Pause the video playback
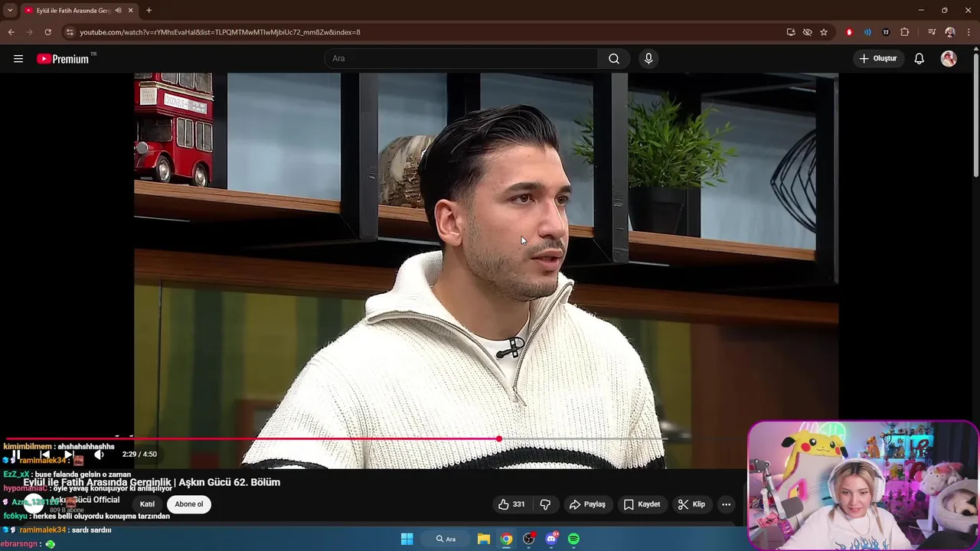Screen dimensions: 980x551 [16, 455]
